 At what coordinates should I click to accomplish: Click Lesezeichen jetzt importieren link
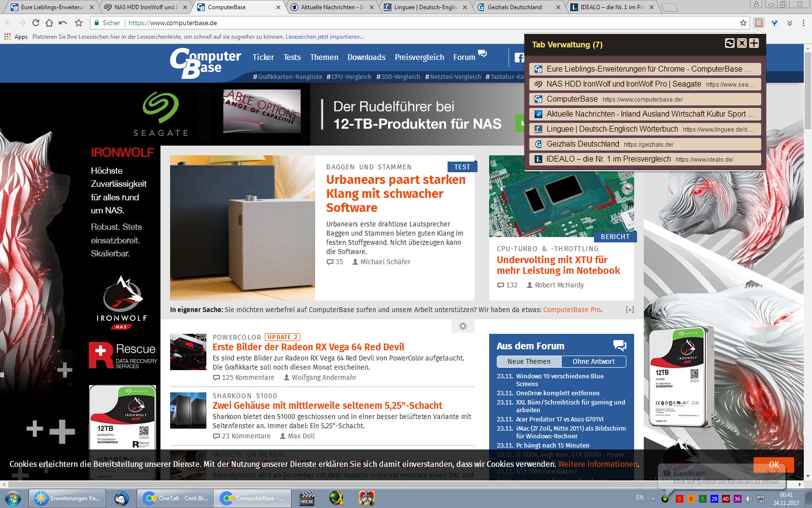[x=324, y=37]
